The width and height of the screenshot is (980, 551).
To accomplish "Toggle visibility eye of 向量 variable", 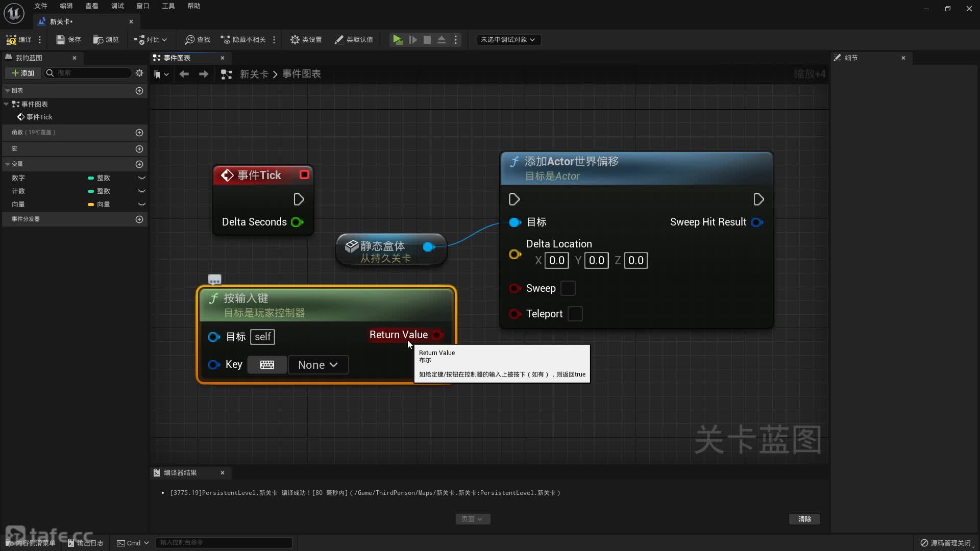I will [141, 205].
